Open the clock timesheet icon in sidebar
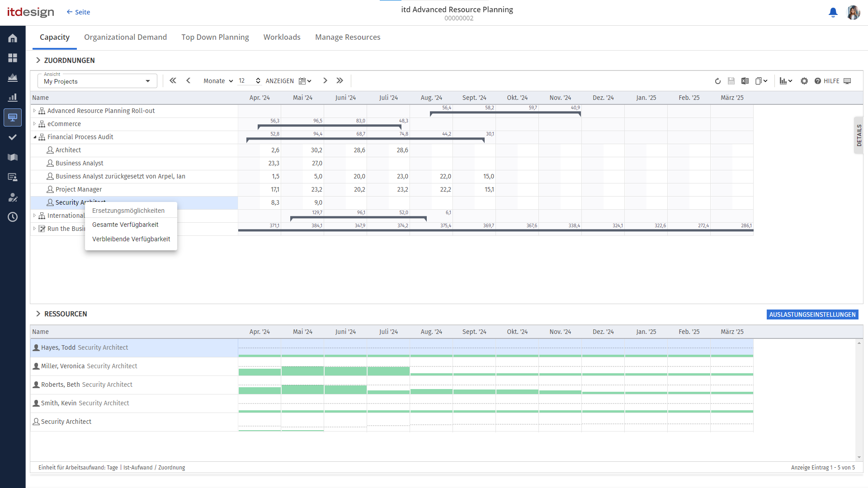This screenshot has width=868, height=488. point(13,217)
